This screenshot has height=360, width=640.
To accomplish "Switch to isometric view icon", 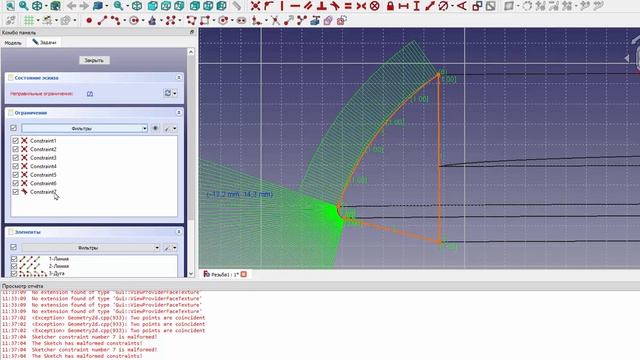I will click(137, 6).
